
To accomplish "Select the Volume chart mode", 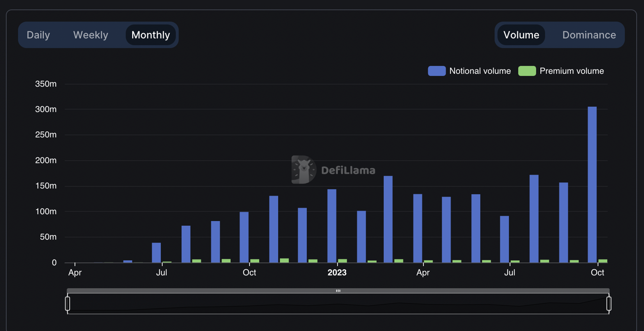I will (x=521, y=35).
